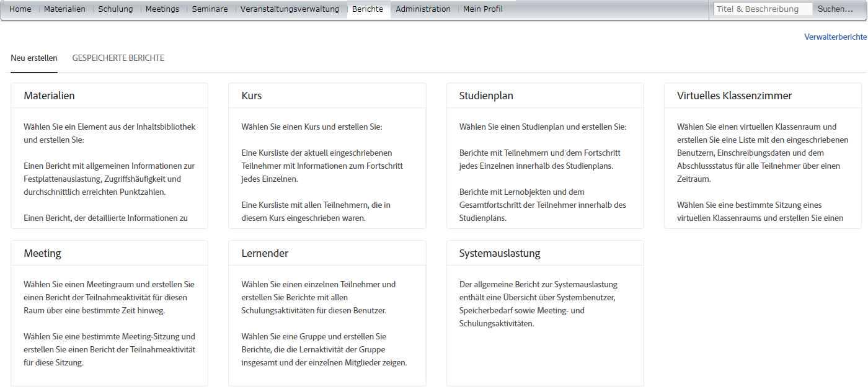
Task: Select the Berichte navigation item
Action: (368, 9)
